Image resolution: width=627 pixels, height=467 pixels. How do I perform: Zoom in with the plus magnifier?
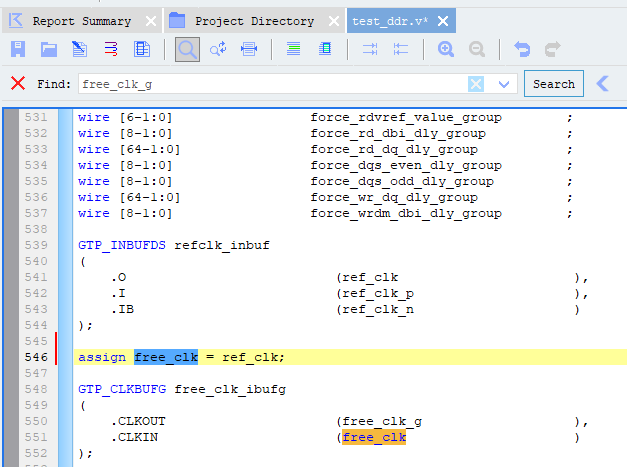coord(445,49)
